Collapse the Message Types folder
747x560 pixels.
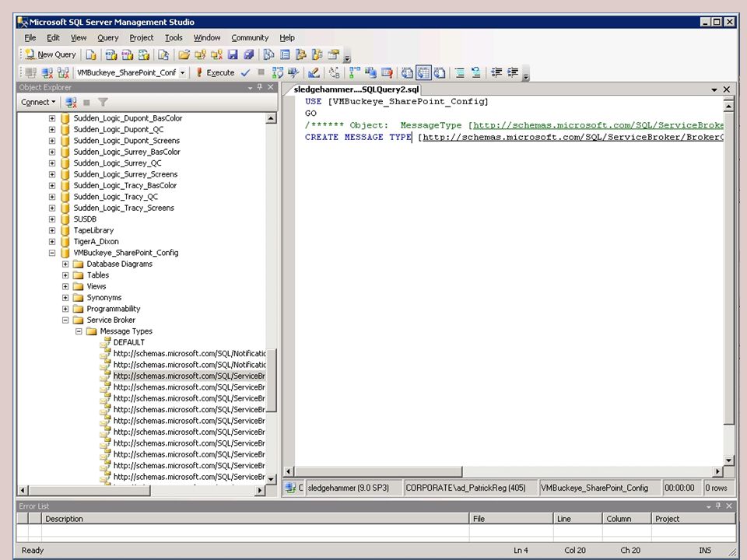point(79,331)
